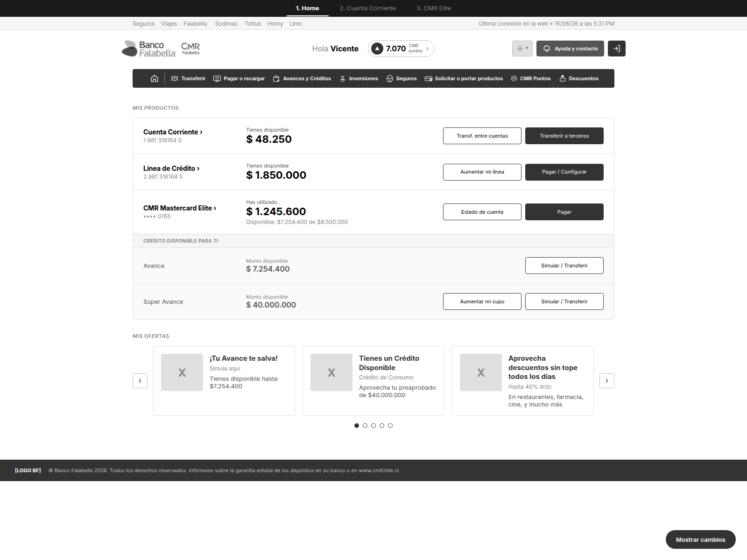The width and height of the screenshot is (747, 560).
Task: Click the CMR Falabella logo
Action: point(190,48)
